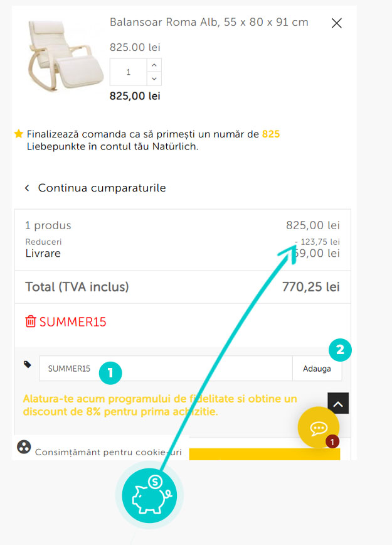
Task: Increase the product quantity with the up arrow
Action: tap(155, 65)
